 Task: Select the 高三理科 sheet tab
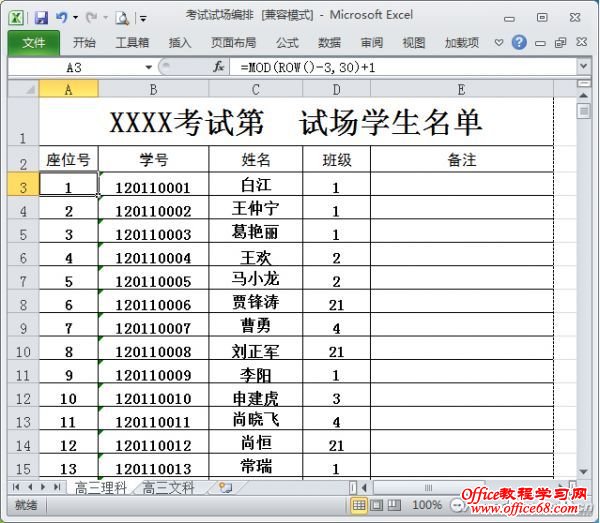100,487
